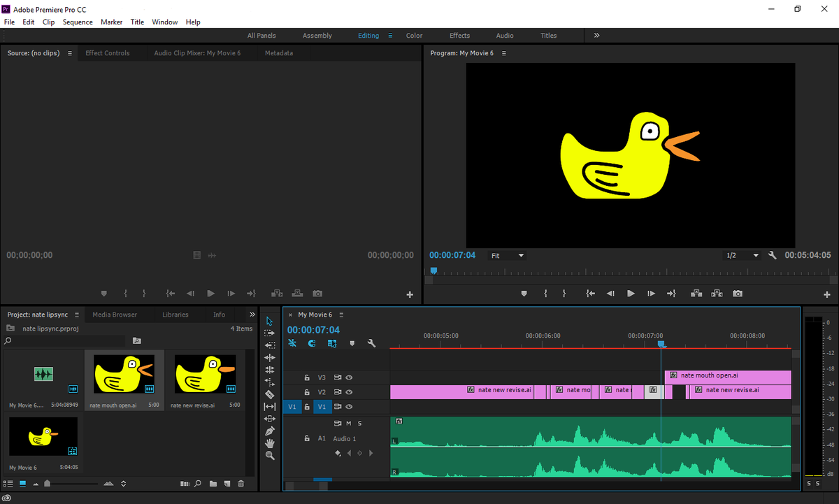Activate the Slide tool
839x504 pixels.
pyautogui.click(x=270, y=419)
